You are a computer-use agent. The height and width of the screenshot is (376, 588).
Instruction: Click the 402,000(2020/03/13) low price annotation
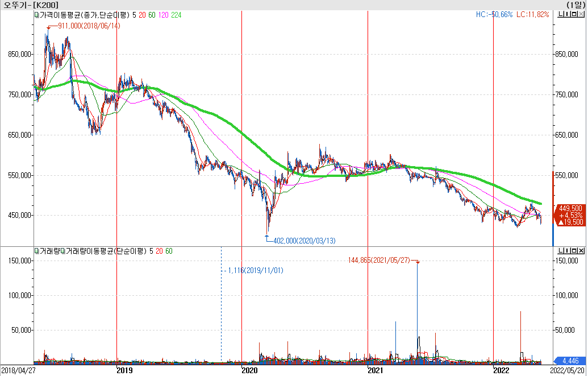[x=304, y=241]
